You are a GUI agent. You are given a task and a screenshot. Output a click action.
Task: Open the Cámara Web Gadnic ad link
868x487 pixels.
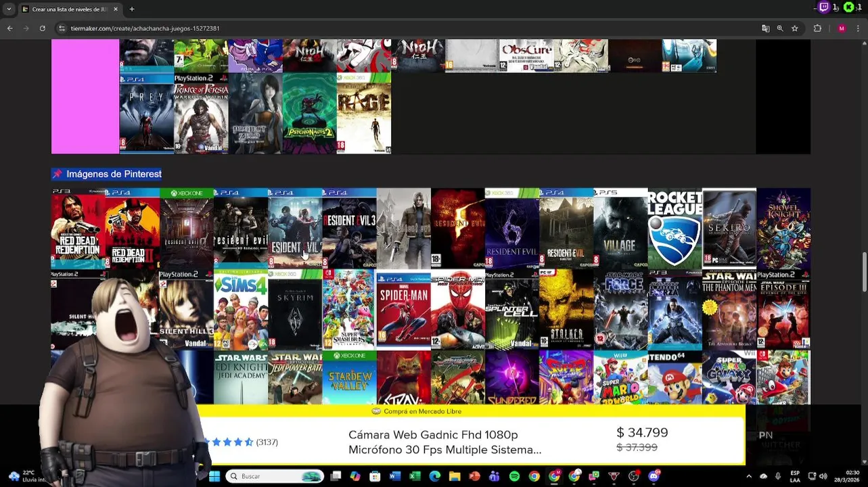point(444,442)
